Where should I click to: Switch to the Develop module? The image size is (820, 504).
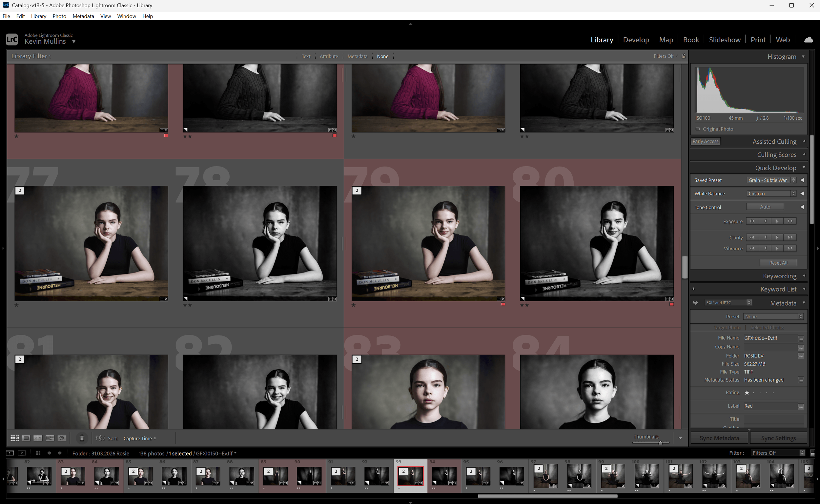(636, 39)
